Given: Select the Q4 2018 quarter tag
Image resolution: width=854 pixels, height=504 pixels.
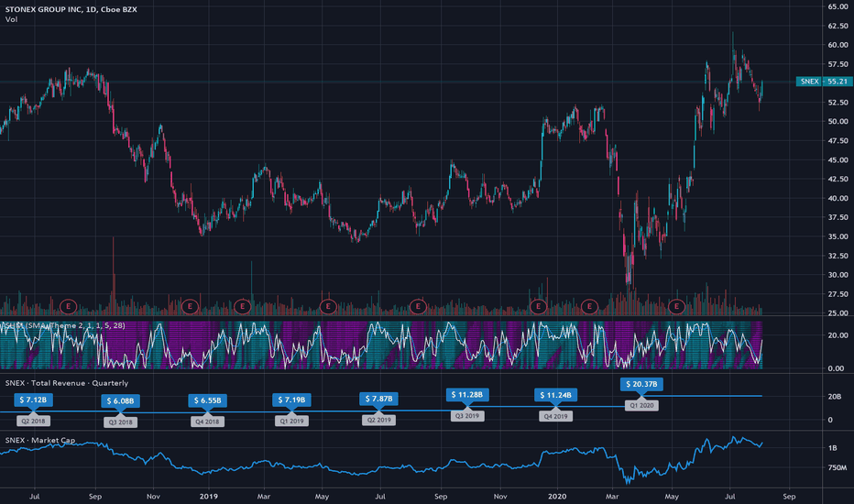Looking at the screenshot, I should coord(207,422).
